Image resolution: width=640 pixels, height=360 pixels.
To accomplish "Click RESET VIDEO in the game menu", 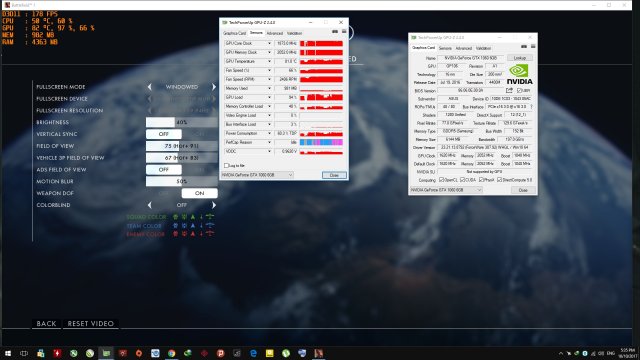I will [x=91, y=324].
